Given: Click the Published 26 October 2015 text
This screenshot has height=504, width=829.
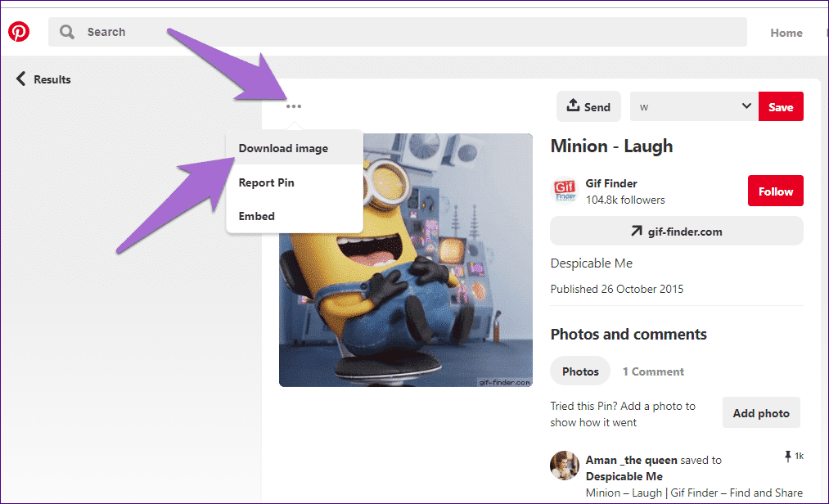Looking at the screenshot, I should (x=616, y=289).
